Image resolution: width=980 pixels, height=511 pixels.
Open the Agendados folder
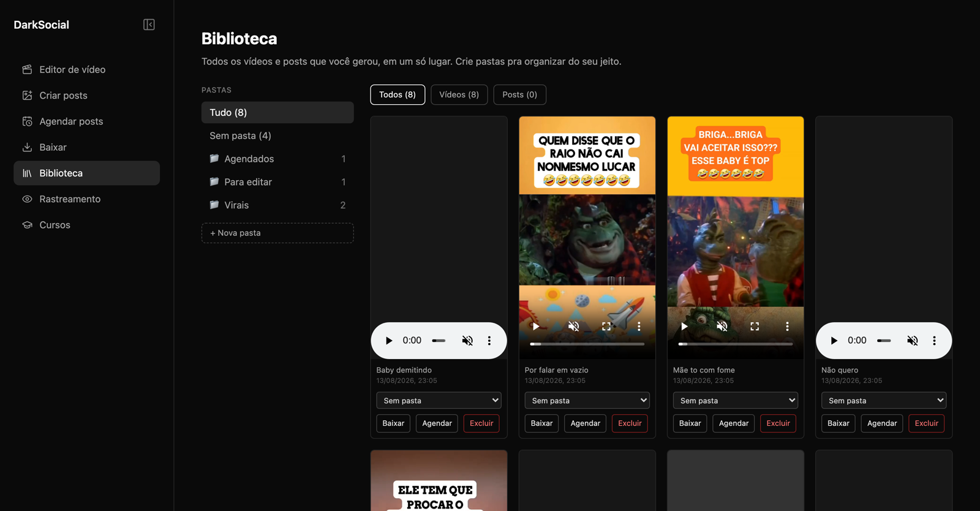277,159
